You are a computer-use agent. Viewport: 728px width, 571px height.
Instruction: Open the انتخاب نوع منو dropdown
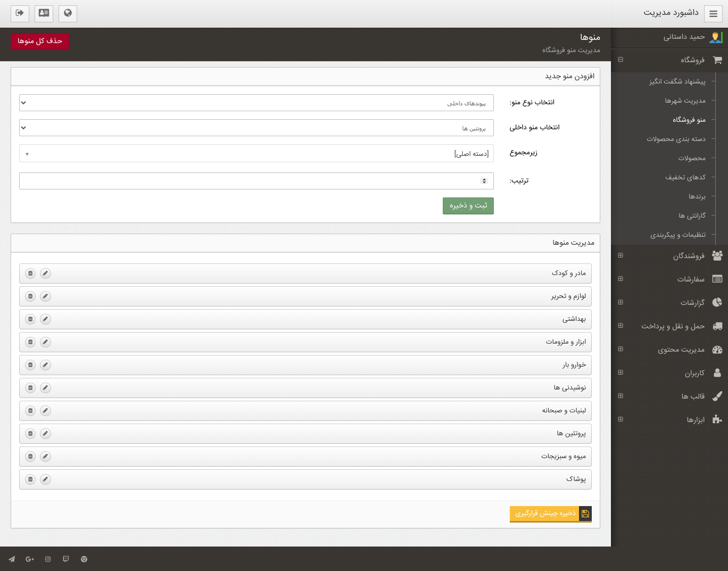click(256, 103)
